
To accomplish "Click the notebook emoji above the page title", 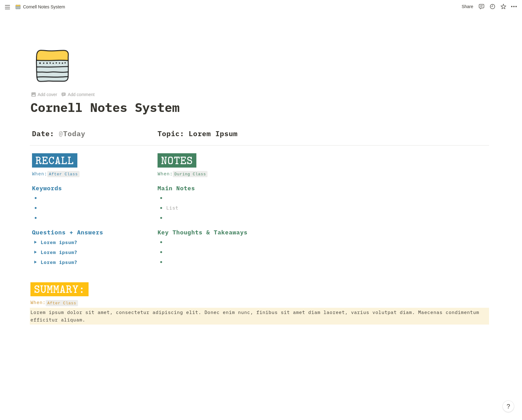I will coord(52,66).
